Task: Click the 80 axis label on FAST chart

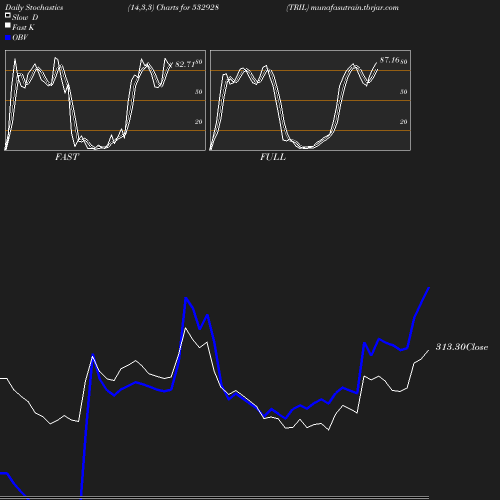Action: tap(199, 62)
